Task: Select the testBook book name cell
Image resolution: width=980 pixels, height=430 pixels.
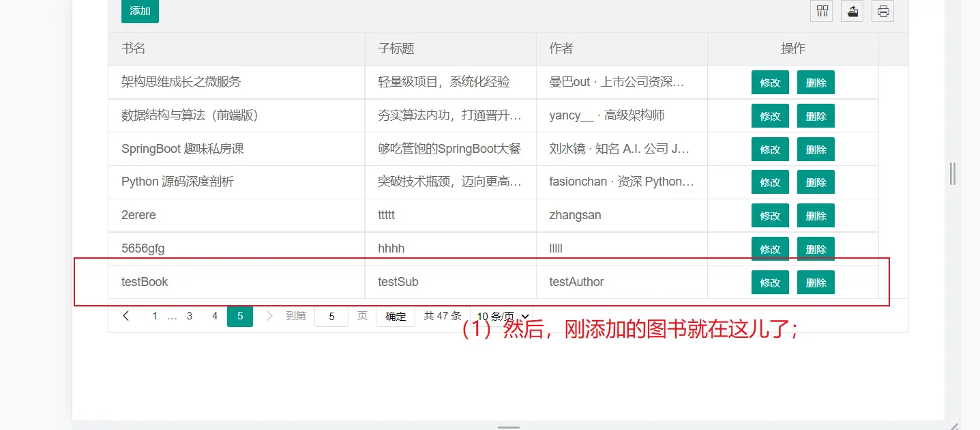Action: tap(236, 282)
